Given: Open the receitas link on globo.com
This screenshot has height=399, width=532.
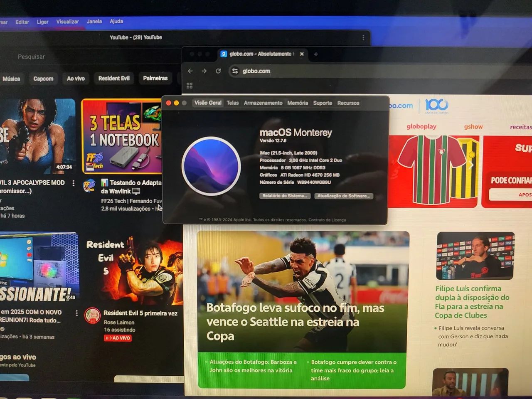Looking at the screenshot, I should pyautogui.click(x=521, y=127).
